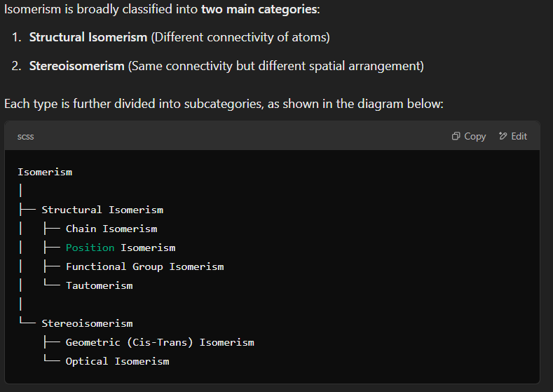Click the scss language label

pyautogui.click(x=25, y=137)
